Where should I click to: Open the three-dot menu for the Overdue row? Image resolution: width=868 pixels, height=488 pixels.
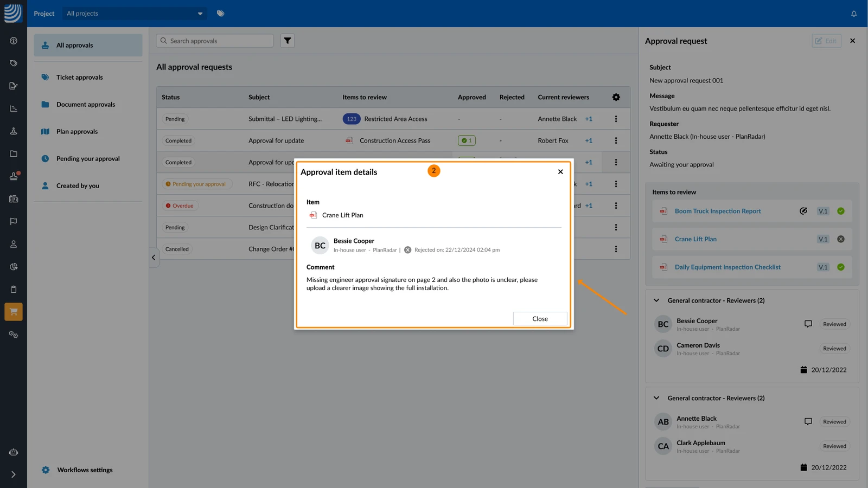coord(616,206)
